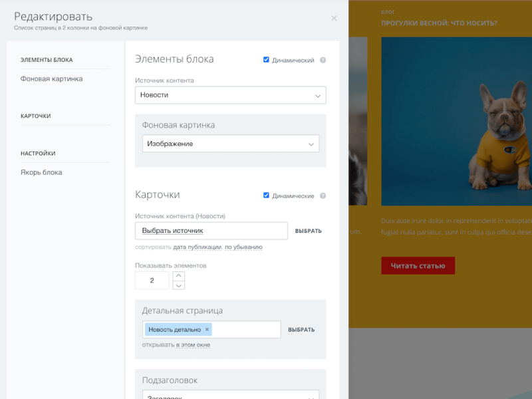Click the dog image thumbnail on the page
Screen dimensions: 532x399
tap(457, 121)
